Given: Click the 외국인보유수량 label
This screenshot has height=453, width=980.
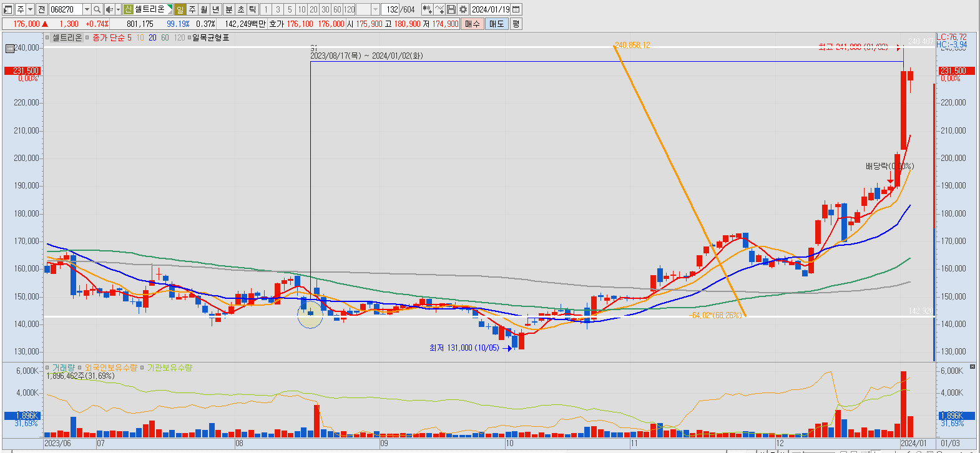Looking at the screenshot, I should pyautogui.click(x=110, y=368).
